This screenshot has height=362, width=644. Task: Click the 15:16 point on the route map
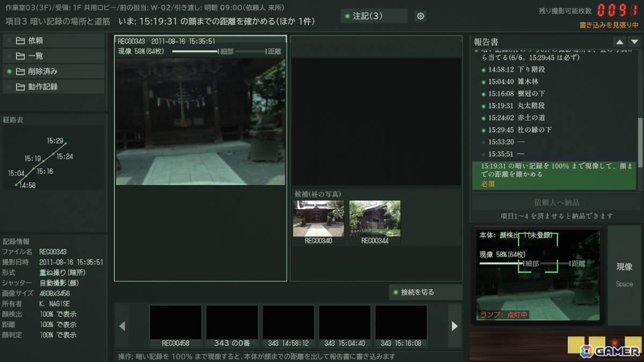pos(33,168)
